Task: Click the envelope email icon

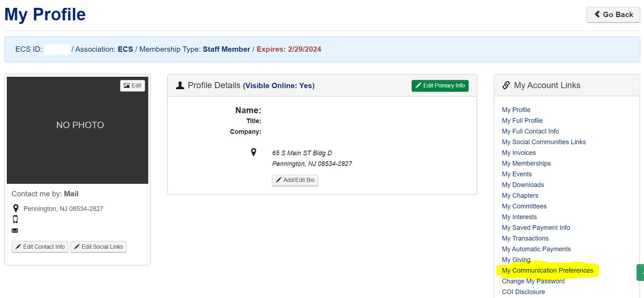Action: coord(15,231)
